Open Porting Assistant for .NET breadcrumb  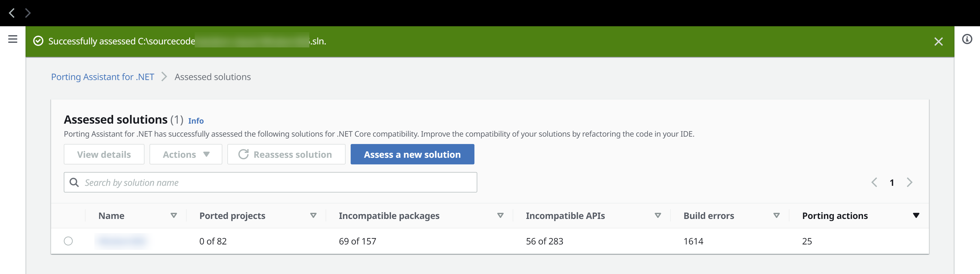coord(103,77)
